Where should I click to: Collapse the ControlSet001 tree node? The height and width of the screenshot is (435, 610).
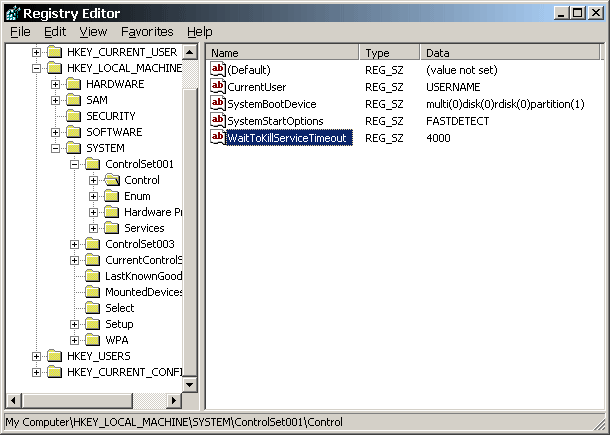click(x=75, y=164)
